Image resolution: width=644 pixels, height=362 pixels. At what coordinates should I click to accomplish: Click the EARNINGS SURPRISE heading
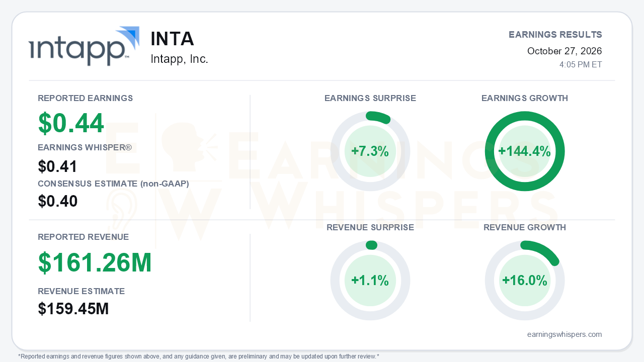pyautogui.click(x=370, y=98)
